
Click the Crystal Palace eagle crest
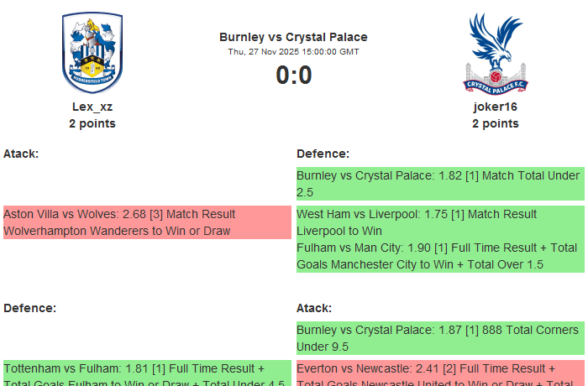pyautogui.click(x=495, y=52)
